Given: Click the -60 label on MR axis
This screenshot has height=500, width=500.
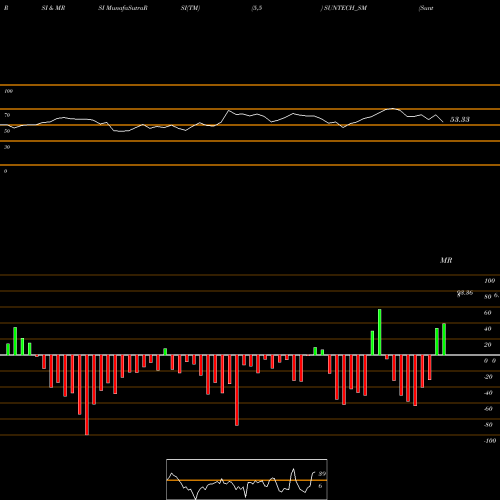Looking at the screenshot, I should click(x=488, y=409).
